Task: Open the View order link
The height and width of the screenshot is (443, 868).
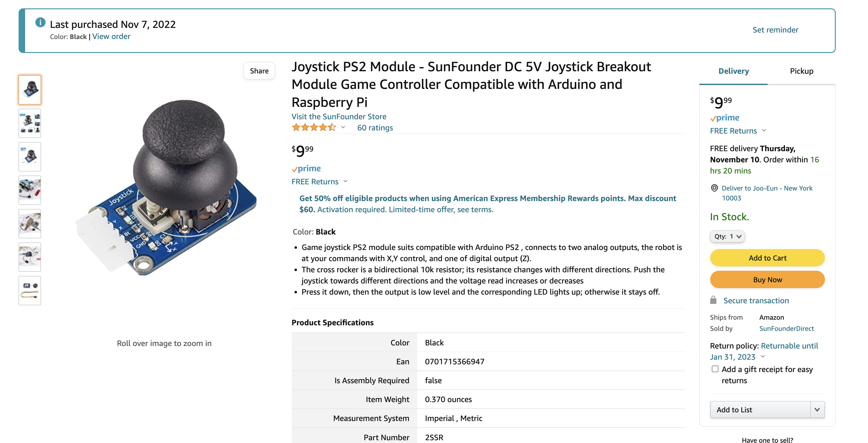Action: tap(111, 36)
